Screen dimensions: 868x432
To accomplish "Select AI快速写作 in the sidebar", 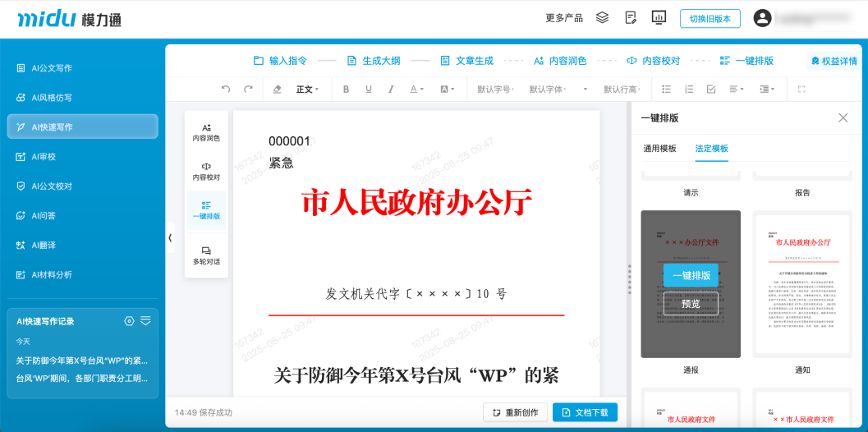I will click(x=82, y=126).
